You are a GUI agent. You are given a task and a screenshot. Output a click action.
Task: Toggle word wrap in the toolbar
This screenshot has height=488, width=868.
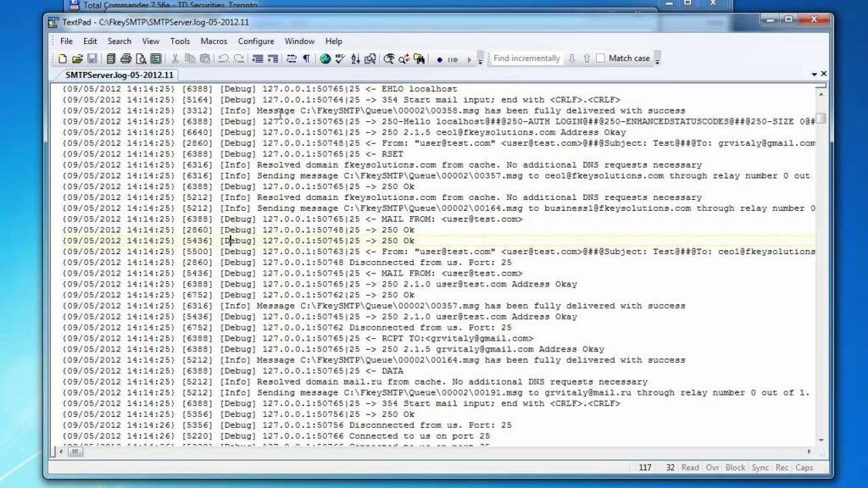tap(292, 58)
